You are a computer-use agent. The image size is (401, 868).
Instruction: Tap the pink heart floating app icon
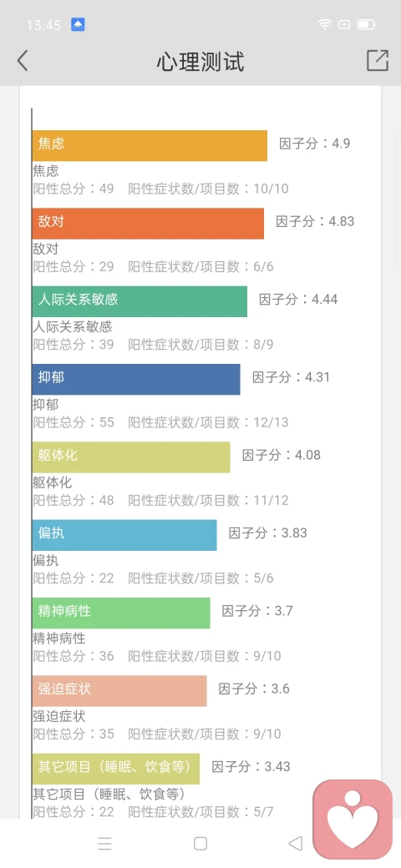pyautogui.click(x=353, y=819)
